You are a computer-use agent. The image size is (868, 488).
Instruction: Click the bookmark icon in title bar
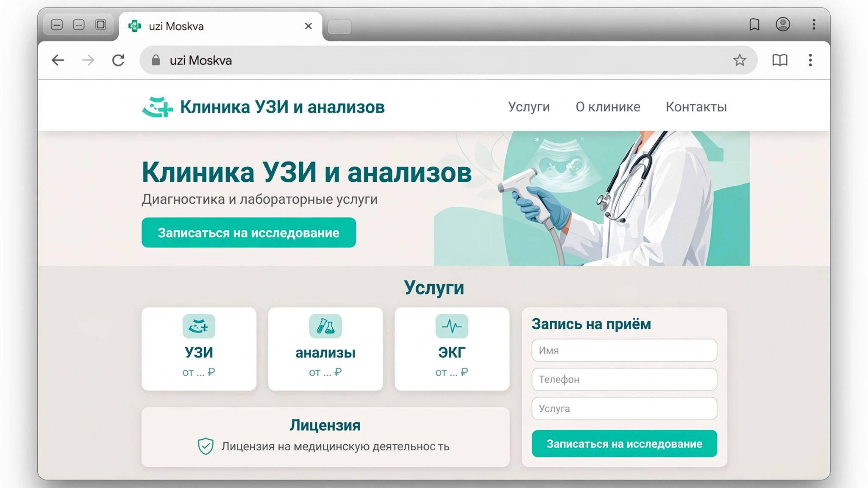pos(754,24)
